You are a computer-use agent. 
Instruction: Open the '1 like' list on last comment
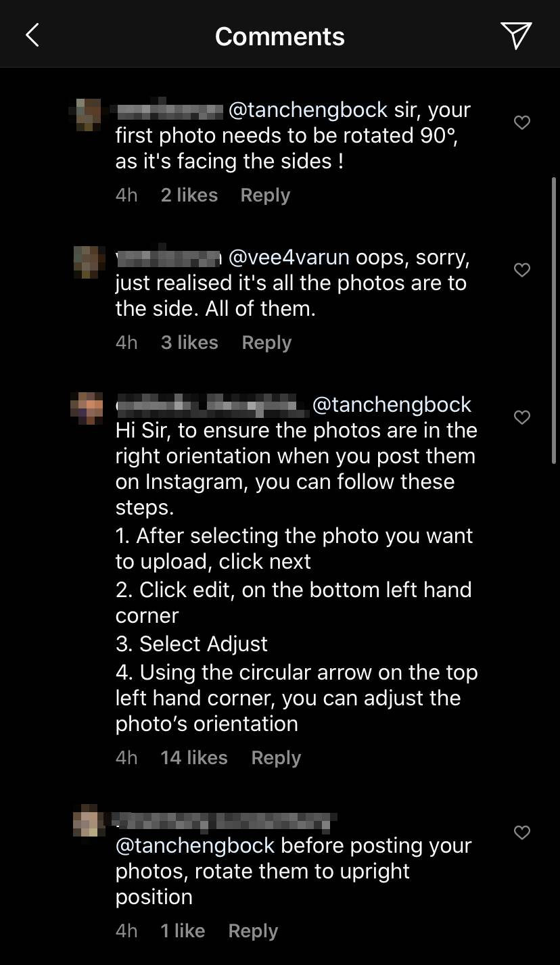pos(183,931)
